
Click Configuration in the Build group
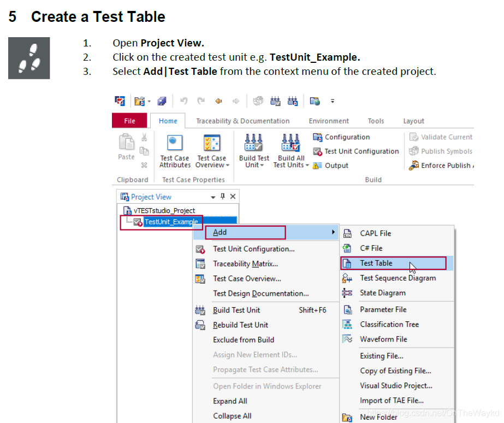[x=341, y=137]
